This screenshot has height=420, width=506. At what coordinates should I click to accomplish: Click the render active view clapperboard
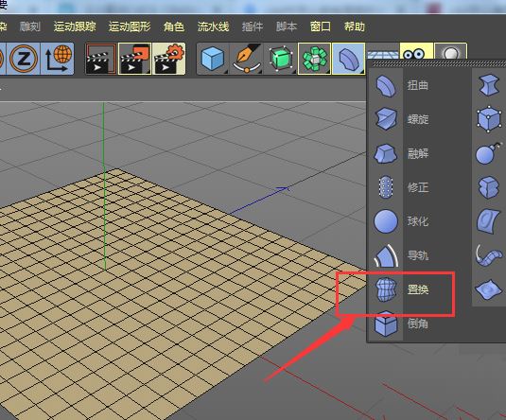coord(101,59)
